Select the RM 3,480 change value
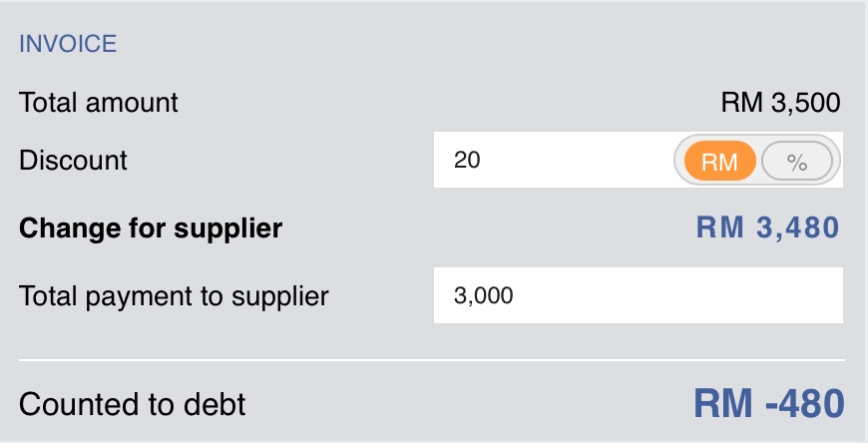This screenshot has width=868, height=443. click(767, 228)
